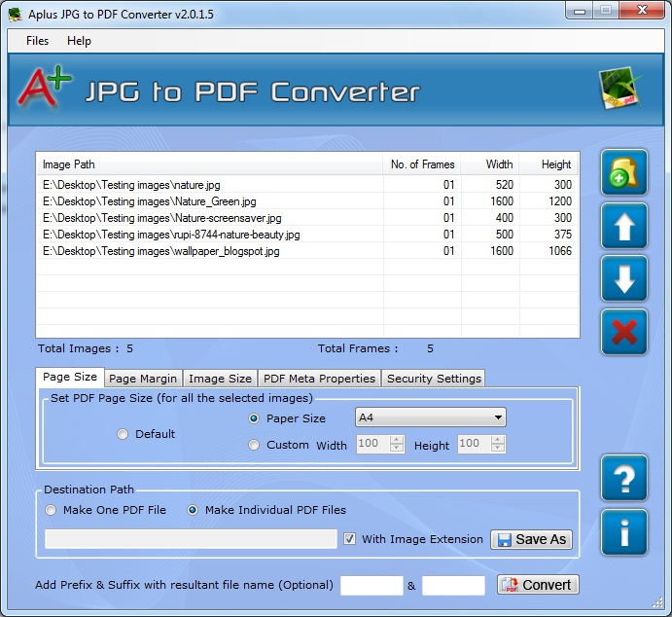Click the custom Height value field
This screenshot has width=672, height=617.
coord(474,444)
